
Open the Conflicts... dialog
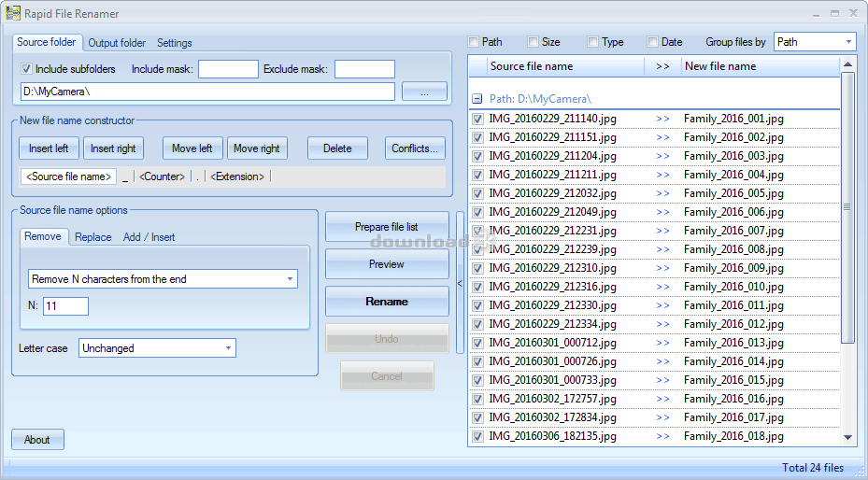pyautogui.click(x=415, y=148)
